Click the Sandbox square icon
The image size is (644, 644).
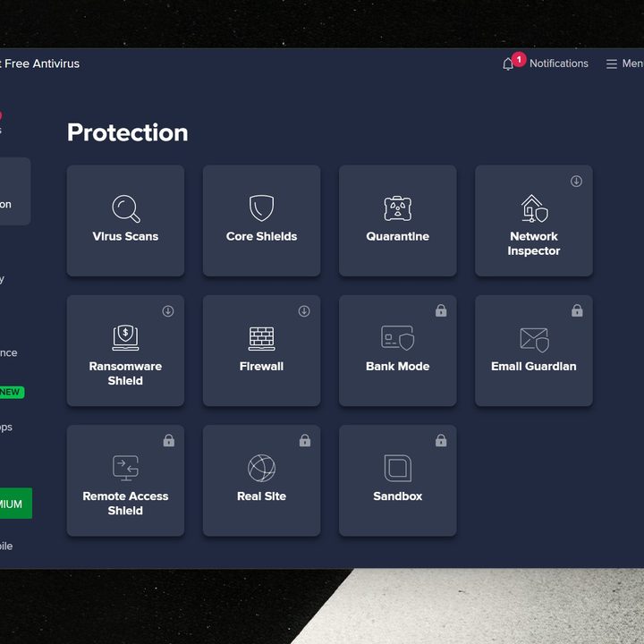pos(397,468)
